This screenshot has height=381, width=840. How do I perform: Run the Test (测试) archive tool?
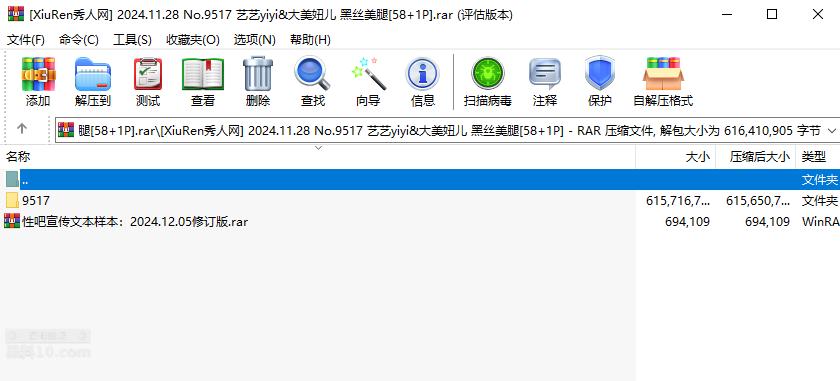[148, 81]
